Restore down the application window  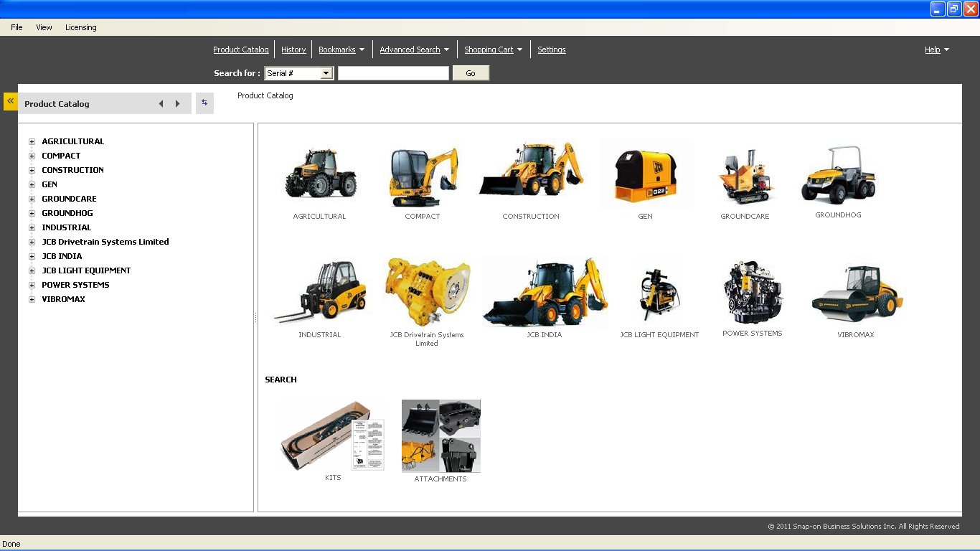pyautogui.click(x=954, y=9)
